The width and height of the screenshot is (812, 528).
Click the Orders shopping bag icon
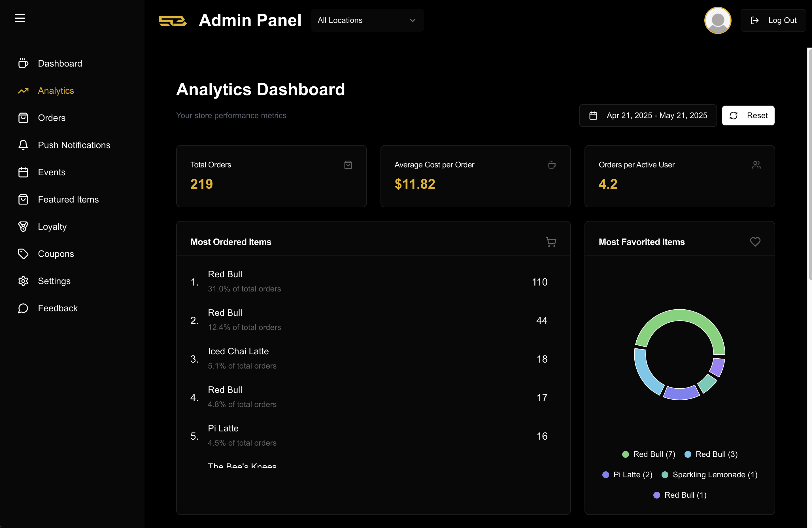click(x=23, y=118)
